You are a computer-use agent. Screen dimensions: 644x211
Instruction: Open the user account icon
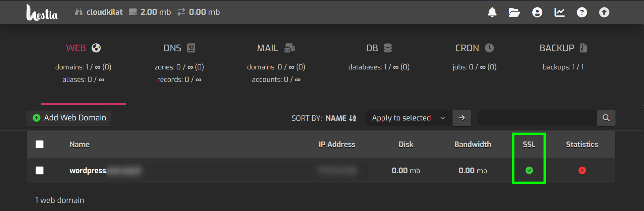pyautogui.click(x=537, y=12)
